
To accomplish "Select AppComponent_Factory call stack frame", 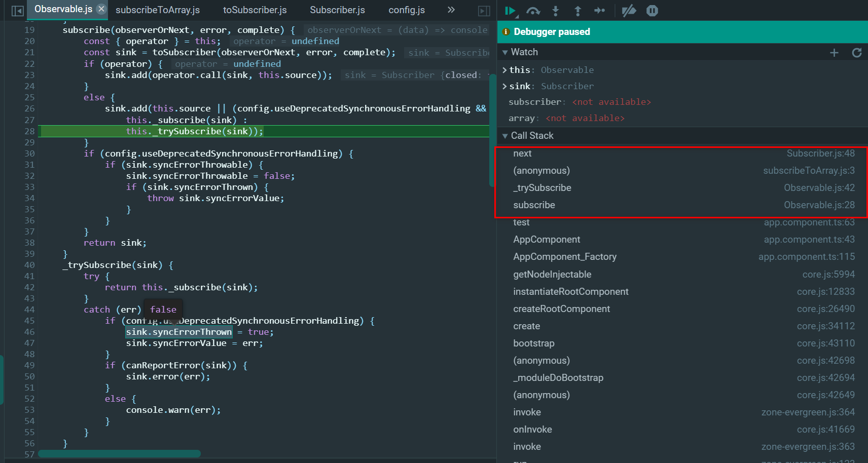I will (682, 257).
